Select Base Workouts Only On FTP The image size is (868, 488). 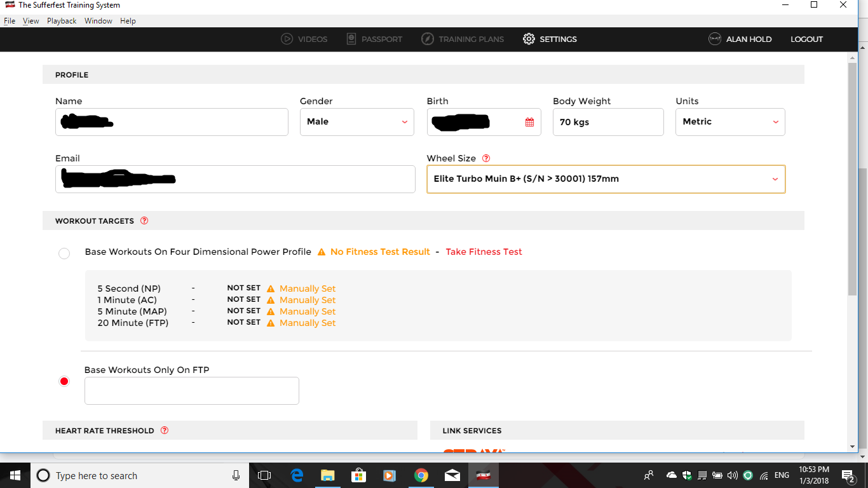coord(64,381)
